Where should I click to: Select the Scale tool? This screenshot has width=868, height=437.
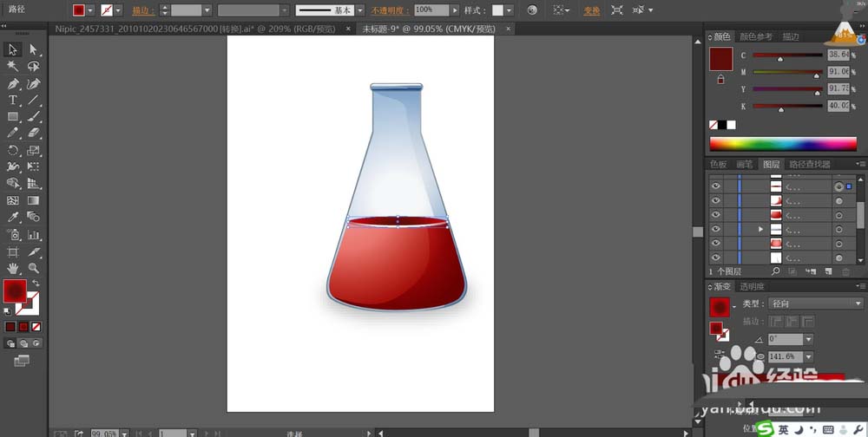coord(33,151)
